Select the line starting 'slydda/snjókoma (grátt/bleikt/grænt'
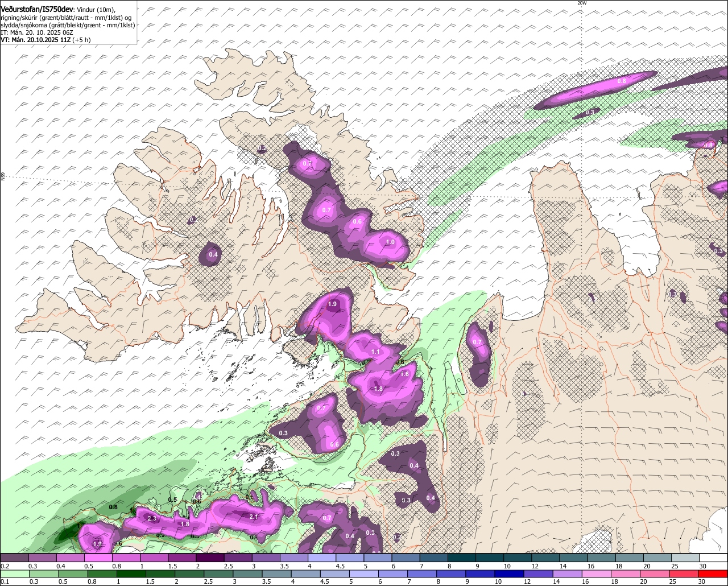This screenshot has height=586, width=728. pyautogui.click(x=68, y=25)
